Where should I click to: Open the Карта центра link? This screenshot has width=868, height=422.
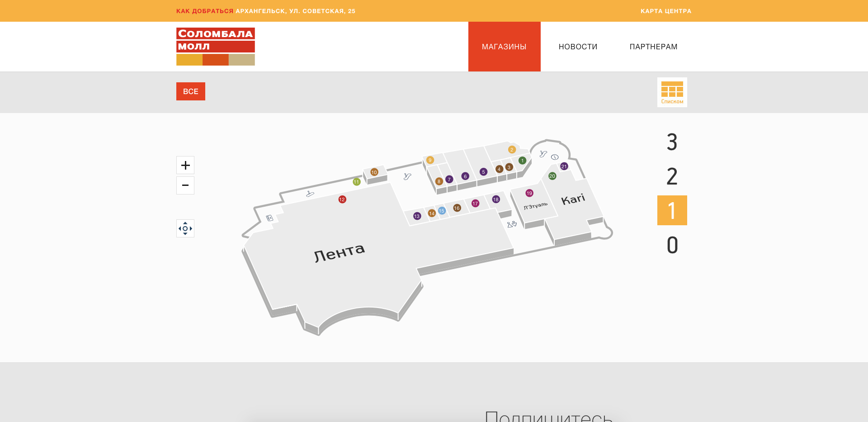[665, 11]
